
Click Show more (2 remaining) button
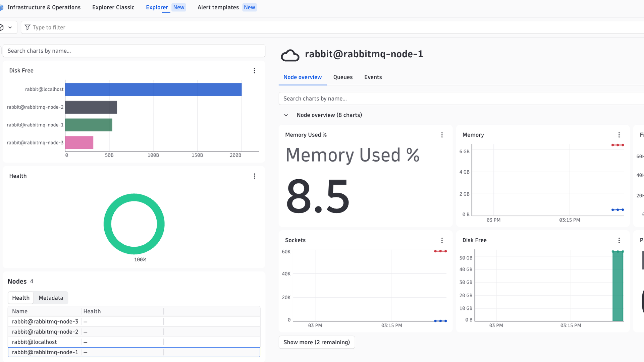317,342
